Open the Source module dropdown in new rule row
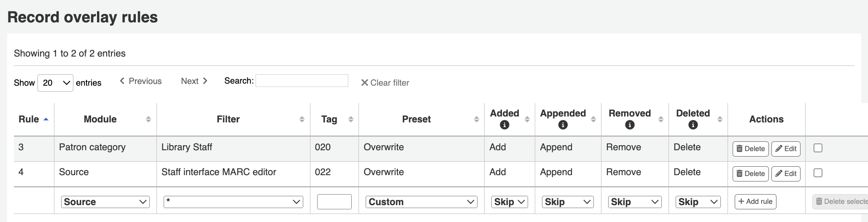 point(105,202)
